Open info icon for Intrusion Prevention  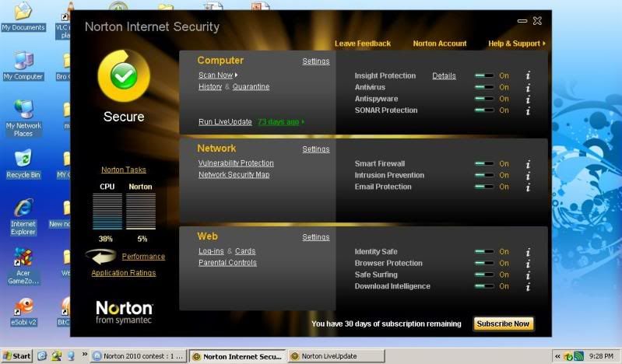tap(528, 175)
